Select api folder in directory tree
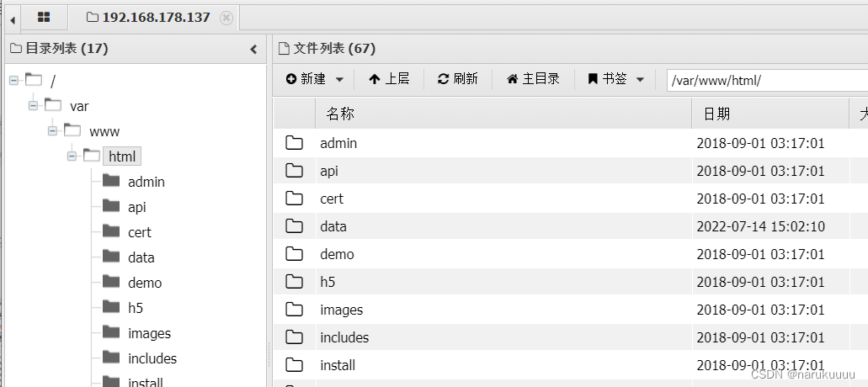Image resolution: width=868 pixels, height=387 pixels. (136, 207)
